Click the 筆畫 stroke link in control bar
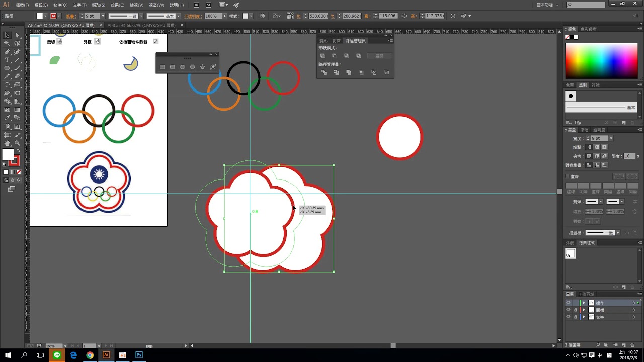Viewport: 644px width, 362px height. click(x=70, y=16)
